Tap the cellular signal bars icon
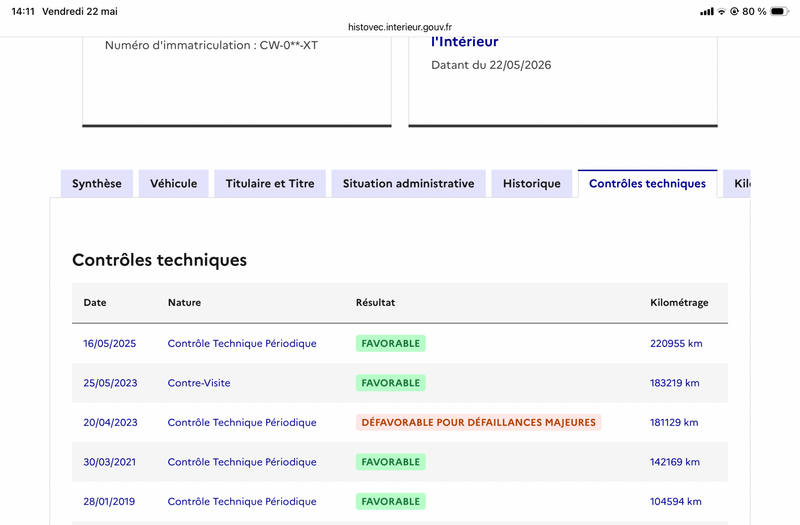 coord(707,11)
